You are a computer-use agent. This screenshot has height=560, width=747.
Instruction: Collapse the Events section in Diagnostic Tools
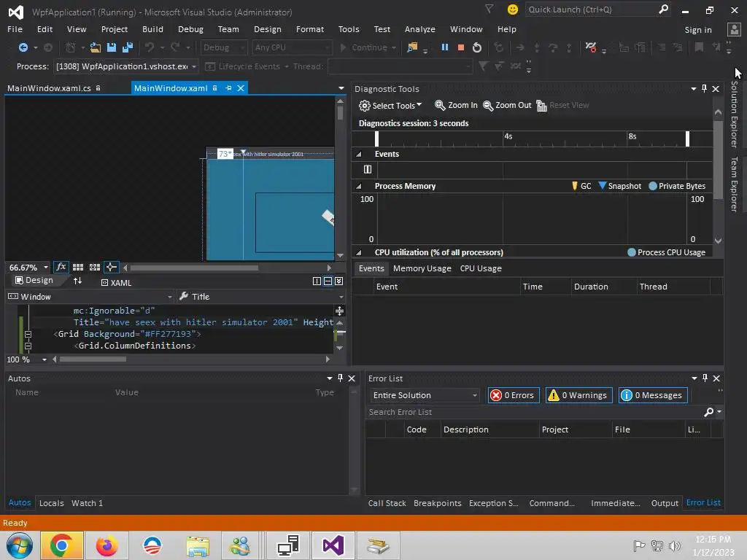[x=359, y=155]
